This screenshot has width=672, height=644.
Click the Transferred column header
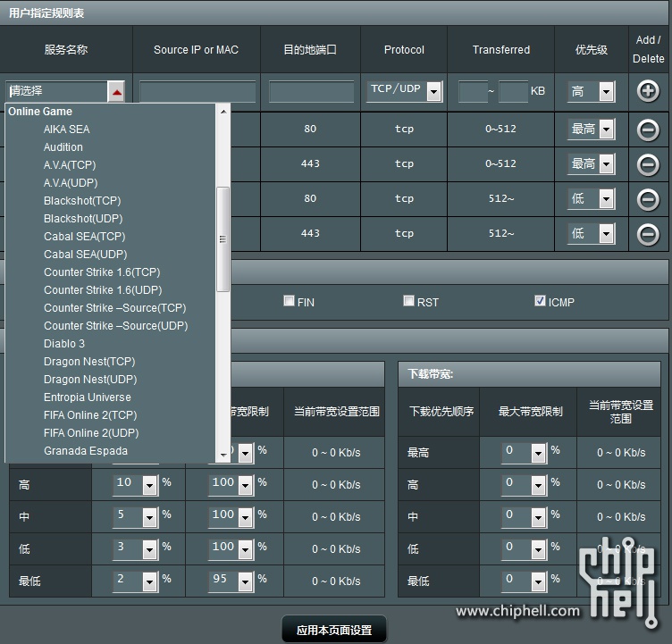[x=501, y=50]
